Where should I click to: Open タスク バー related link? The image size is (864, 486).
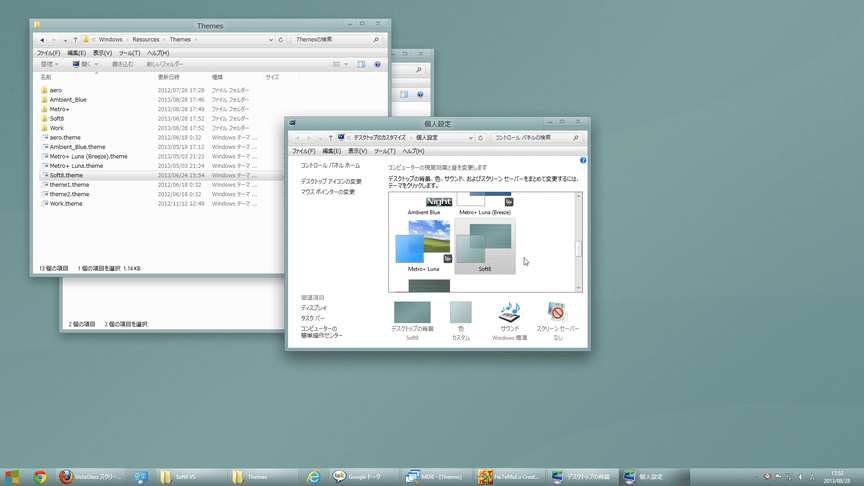(x=312, y=318)
